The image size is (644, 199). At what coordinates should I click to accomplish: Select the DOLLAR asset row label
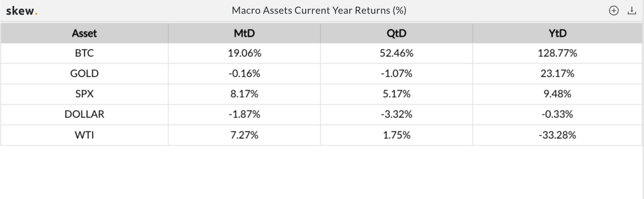click(84, 115)
